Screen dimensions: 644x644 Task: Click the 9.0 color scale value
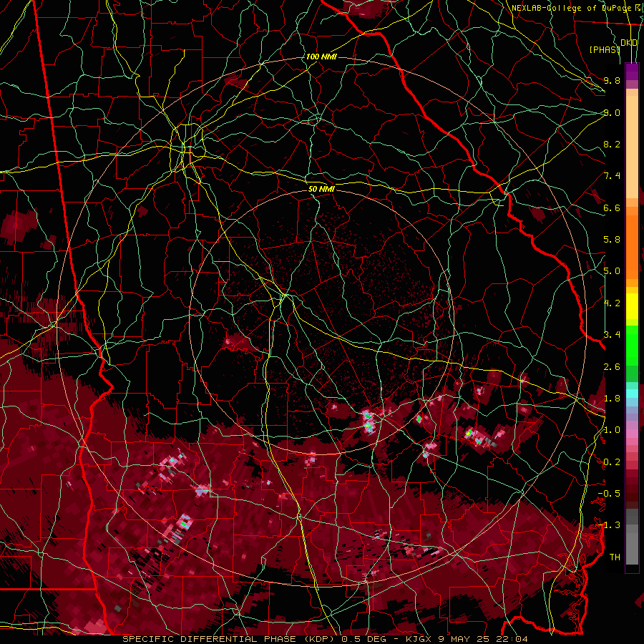(612, 112)
